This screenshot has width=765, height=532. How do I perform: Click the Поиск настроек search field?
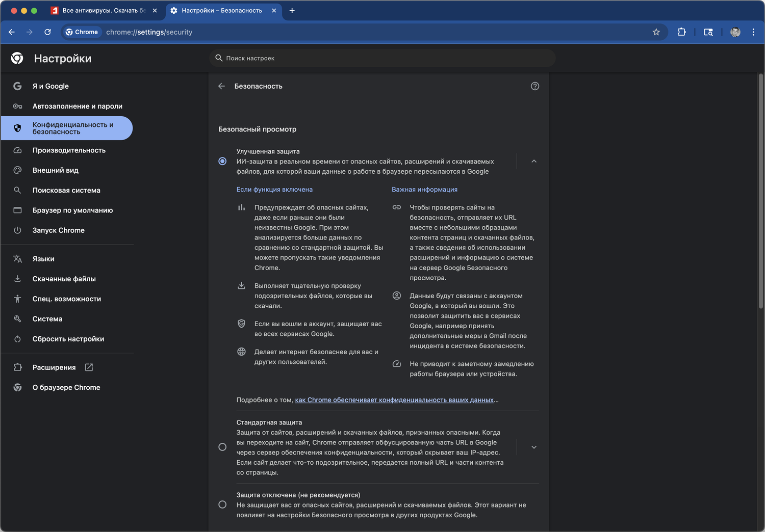tap(382, 58)
